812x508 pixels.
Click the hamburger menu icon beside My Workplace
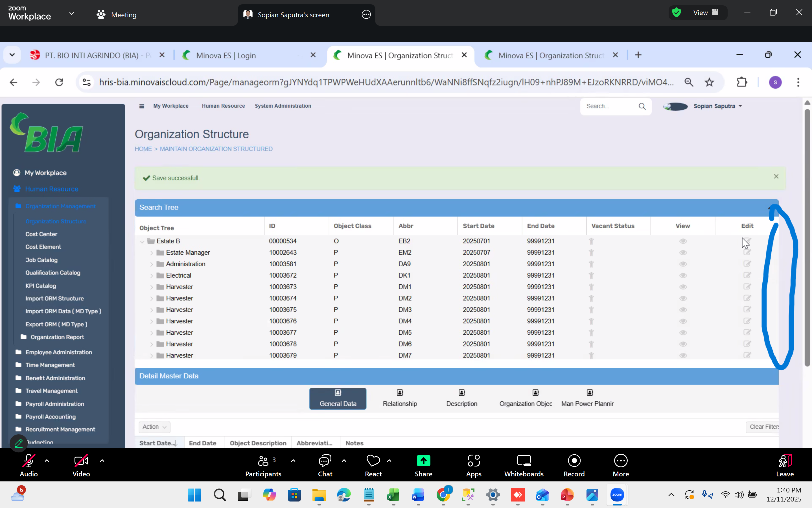click(x=141, y=106)
